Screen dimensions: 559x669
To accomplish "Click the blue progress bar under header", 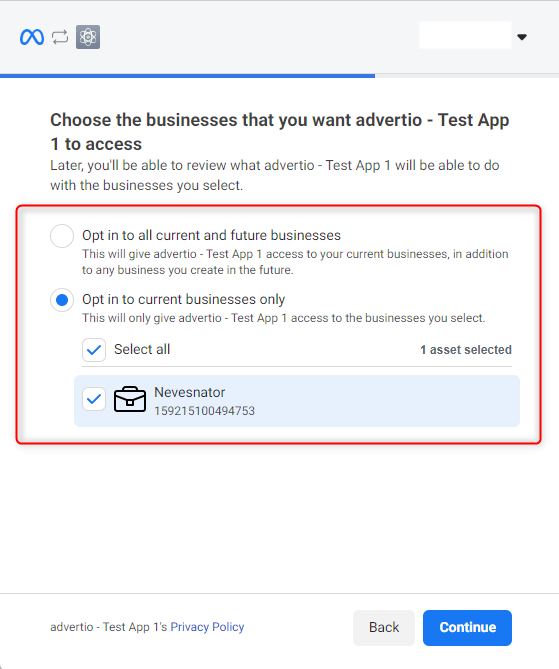I will tap(187, 76).
